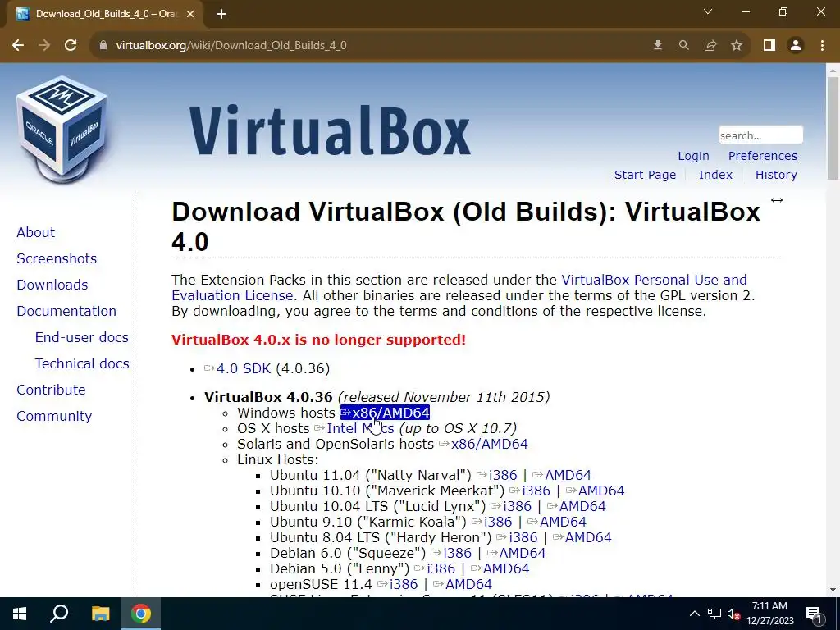Download Debian 6.0 Squeeze AMD64
The height and width of the screenshot is (630, 840).
(516, 553)
